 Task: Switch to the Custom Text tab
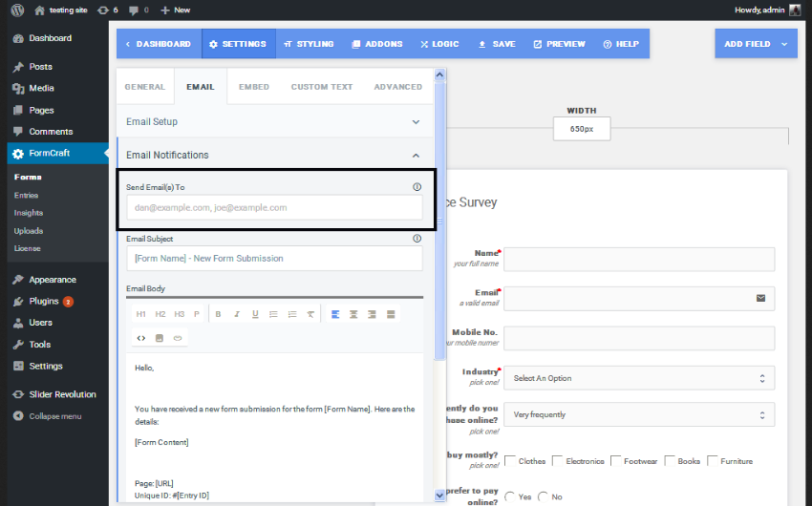[322, 87]
